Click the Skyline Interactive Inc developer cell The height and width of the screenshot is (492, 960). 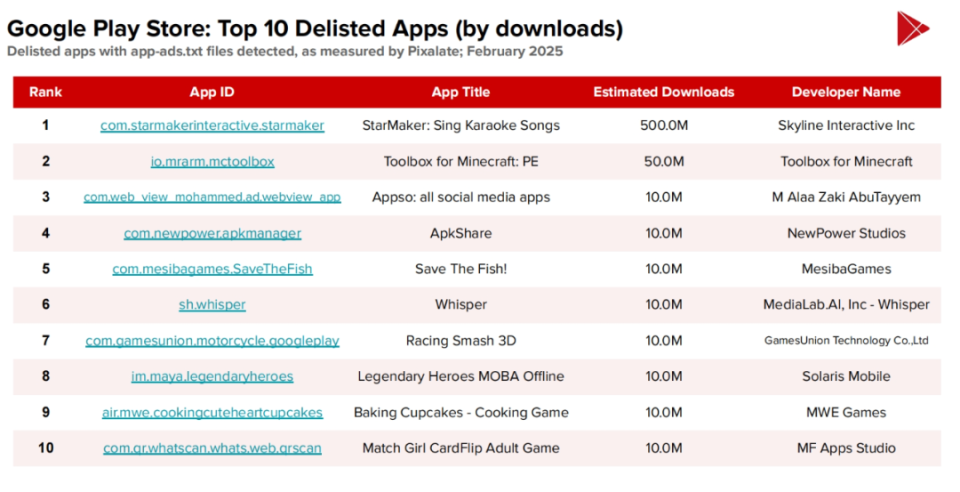(846, 126)
